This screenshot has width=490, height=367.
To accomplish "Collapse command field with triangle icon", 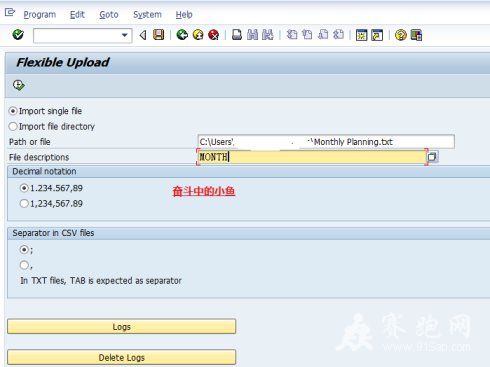I will point(143,35).
